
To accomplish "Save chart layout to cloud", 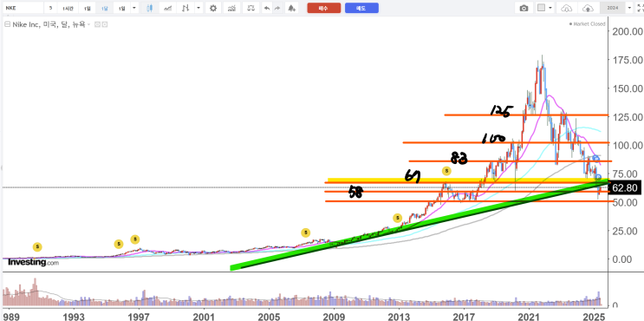I will (x=588, y=8).
